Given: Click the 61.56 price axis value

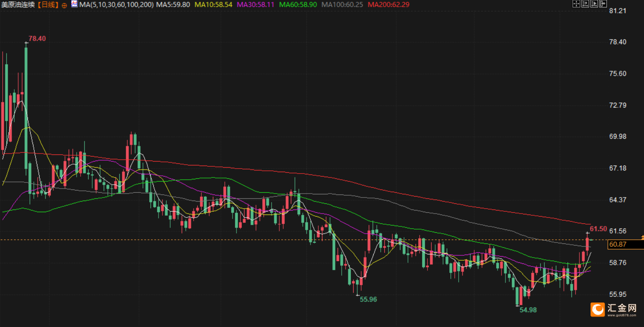Looking at the screenshot, I should click(x=618, y=231).
